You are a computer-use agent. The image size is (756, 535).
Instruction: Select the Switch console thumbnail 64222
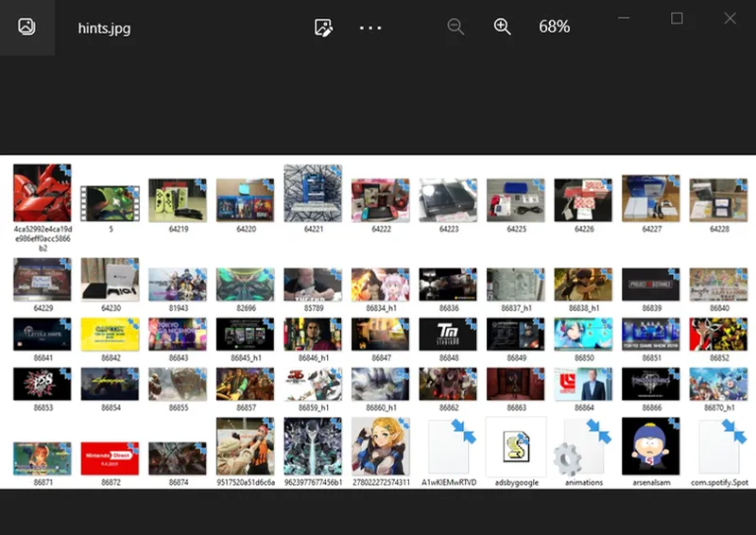(381, 200)
